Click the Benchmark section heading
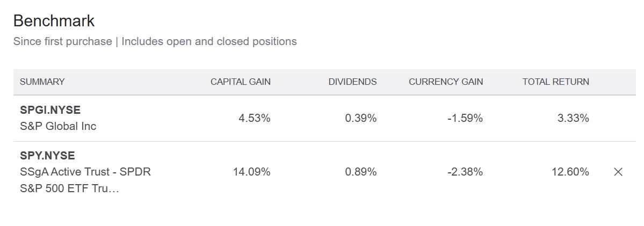Image resolution: width=644 pixels, height=226 pixels. (x=54, y=21)
